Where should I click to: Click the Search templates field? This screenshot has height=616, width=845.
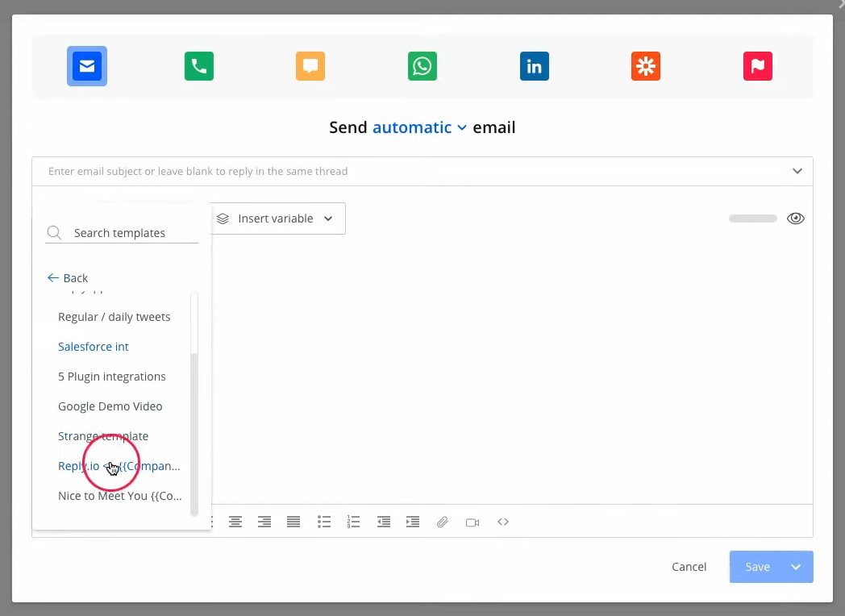[122, 233]
